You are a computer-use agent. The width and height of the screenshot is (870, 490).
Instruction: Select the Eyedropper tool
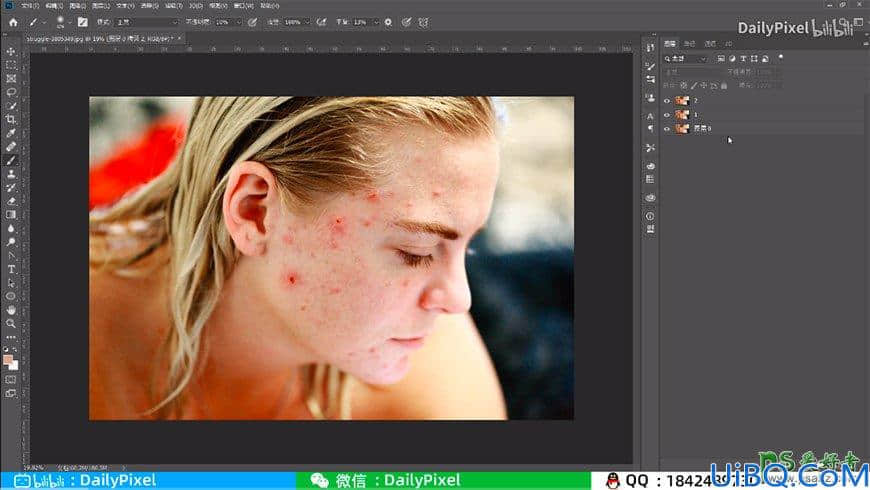click(x=11, y=133)
